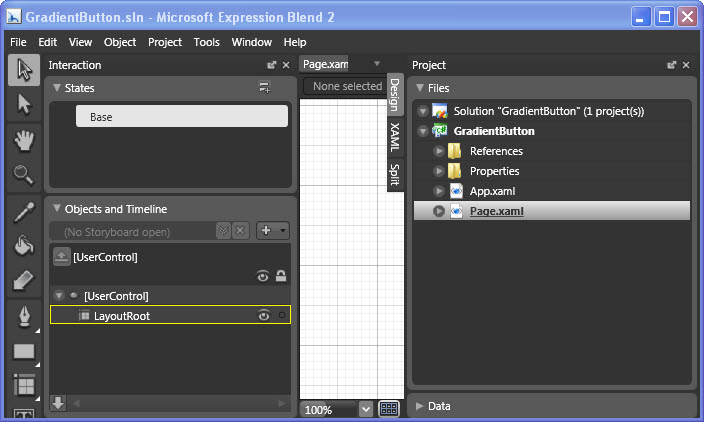Open the Help menu
This screenshot has width=704, height=422.
(x=295, y=42)
